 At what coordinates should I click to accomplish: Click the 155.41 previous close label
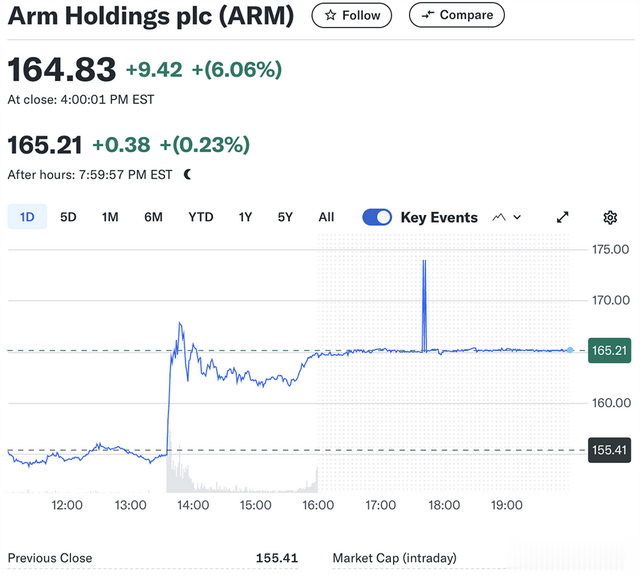point(609,450)
